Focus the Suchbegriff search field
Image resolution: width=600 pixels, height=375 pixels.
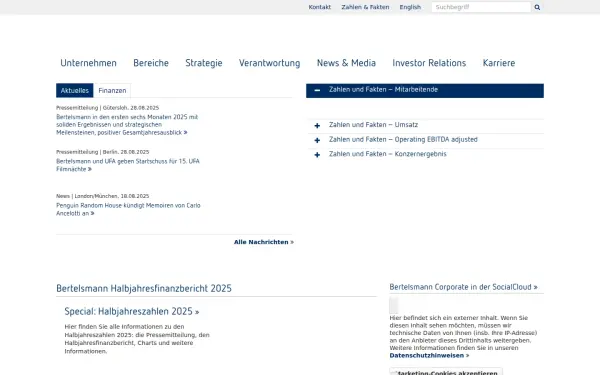pos(481,7)
